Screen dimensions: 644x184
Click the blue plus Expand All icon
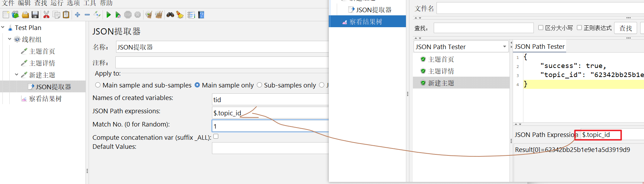pyautogui.click(x=78, y=15)
